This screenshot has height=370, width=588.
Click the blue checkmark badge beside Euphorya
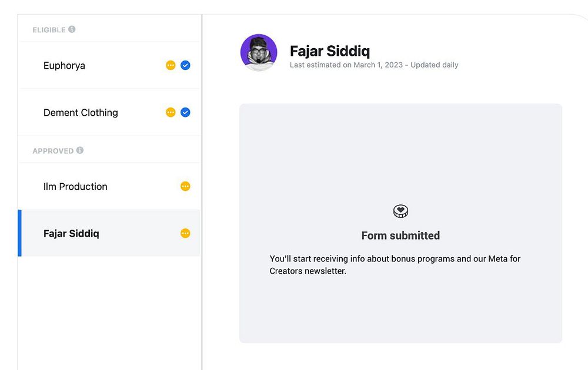click(185, 65)
